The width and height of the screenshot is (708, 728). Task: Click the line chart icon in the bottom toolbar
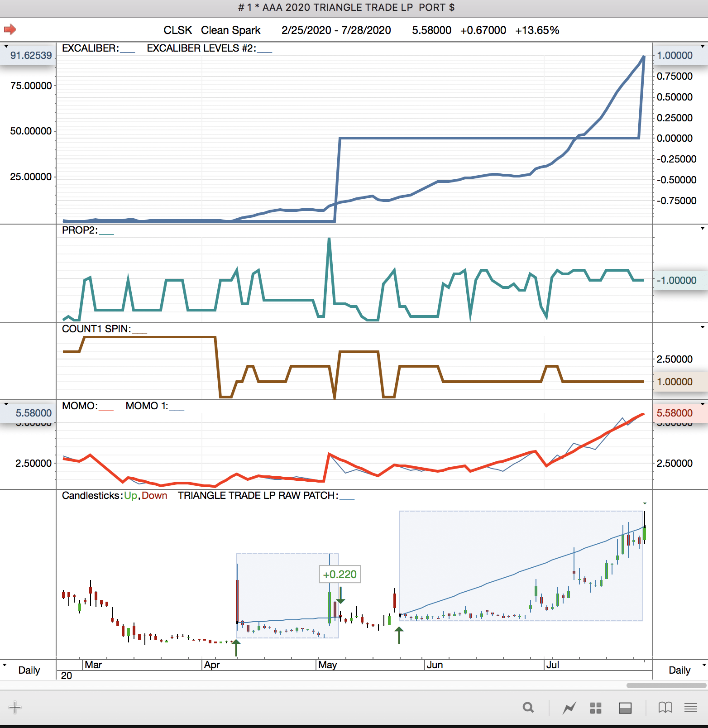[569, 708]
